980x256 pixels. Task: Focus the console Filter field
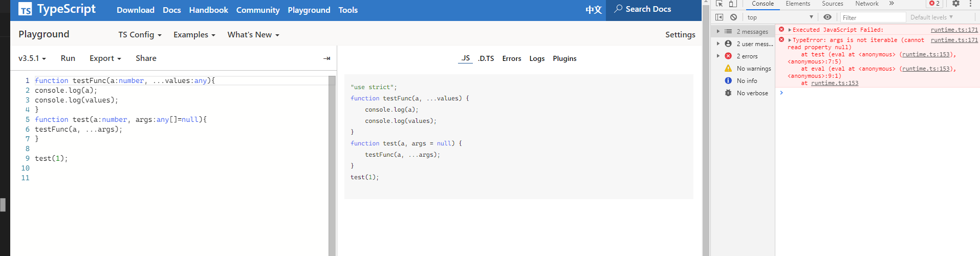[873, 17]
